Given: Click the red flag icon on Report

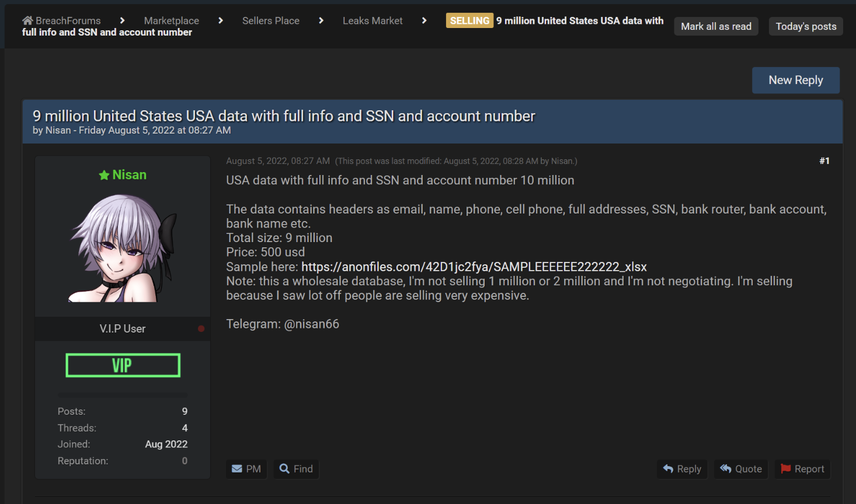Looking at the screenshot, I should coord(785,468).
